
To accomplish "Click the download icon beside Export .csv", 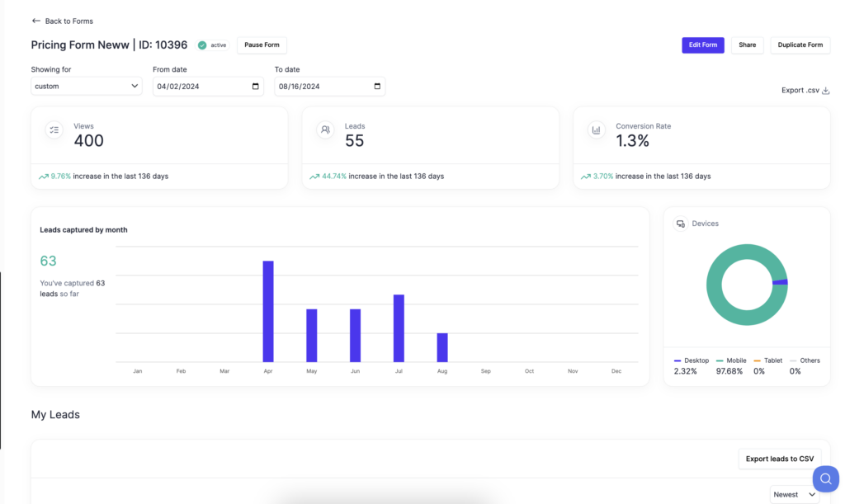I will (825, 91).
